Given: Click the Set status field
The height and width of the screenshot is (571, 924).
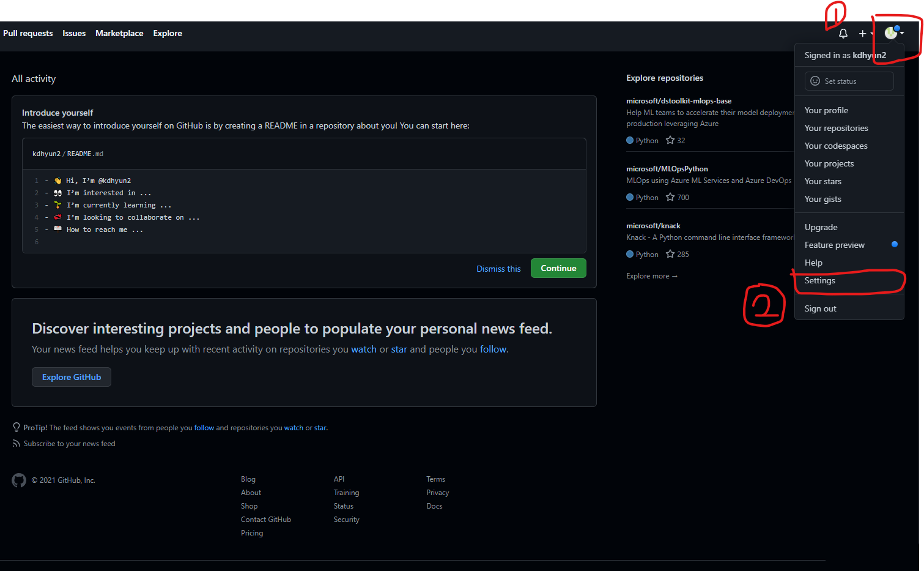Looking at the screenshot, I should pyautogui.click(x=849, y=81).
